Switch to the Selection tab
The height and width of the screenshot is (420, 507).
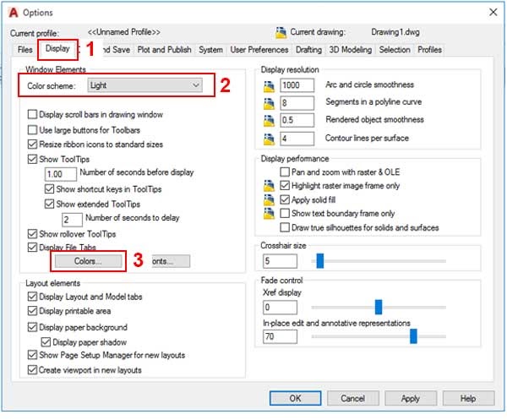click(x=395, y=50)
